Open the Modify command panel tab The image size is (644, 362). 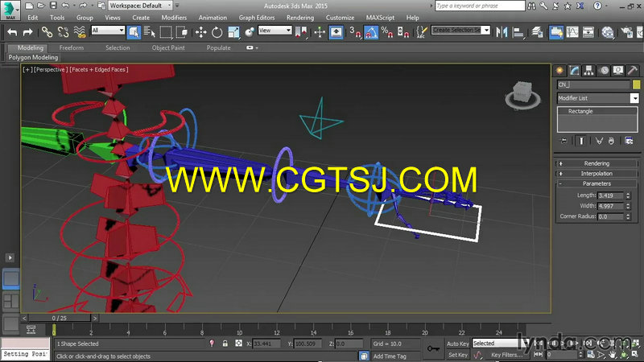574,71
